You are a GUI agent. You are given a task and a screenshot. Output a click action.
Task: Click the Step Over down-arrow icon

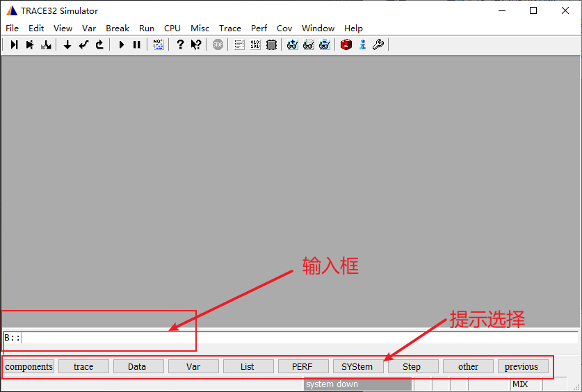pyautogui.click(x=67, y=44)
